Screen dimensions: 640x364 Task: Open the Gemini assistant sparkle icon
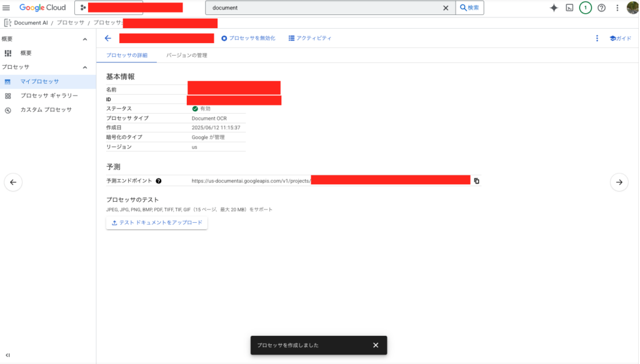(554, 7)
